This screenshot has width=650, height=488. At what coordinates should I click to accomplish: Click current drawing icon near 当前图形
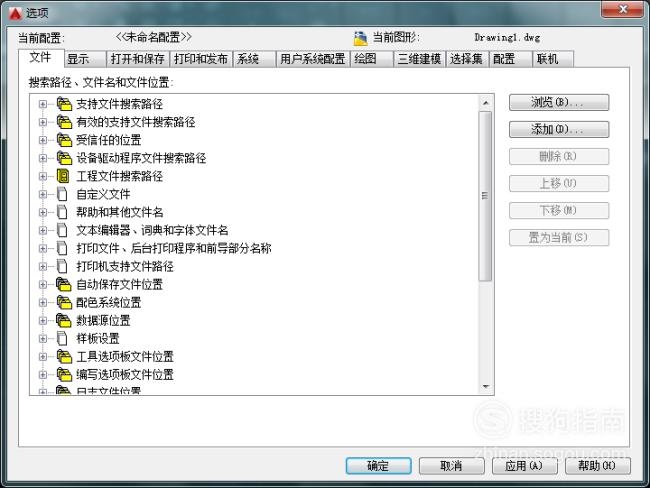(x=361, y=38)
